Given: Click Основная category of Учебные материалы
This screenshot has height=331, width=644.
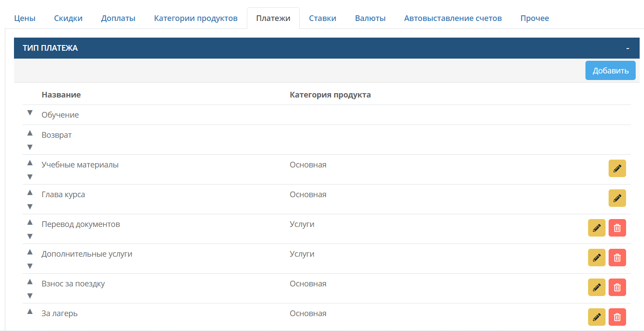Looking at the screenshot, I should coord(308,165).
